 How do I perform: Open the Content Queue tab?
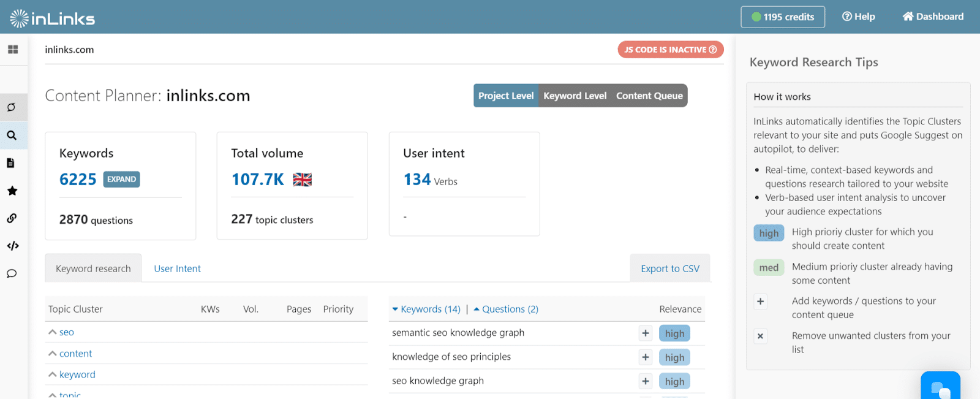coord(649,96)
